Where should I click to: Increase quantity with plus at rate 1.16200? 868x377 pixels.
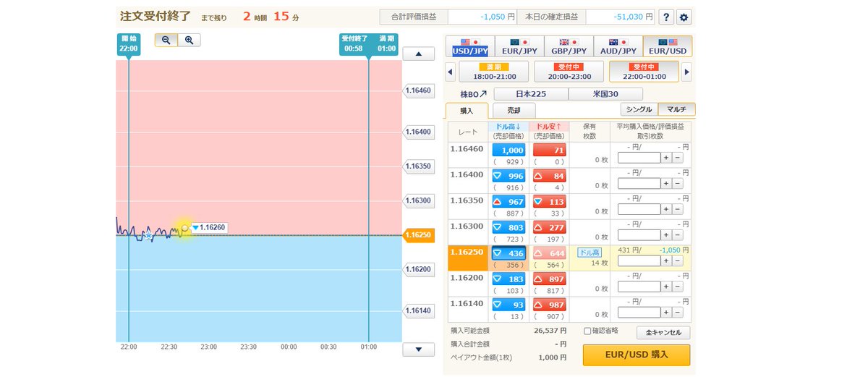(x=666, y=287)
